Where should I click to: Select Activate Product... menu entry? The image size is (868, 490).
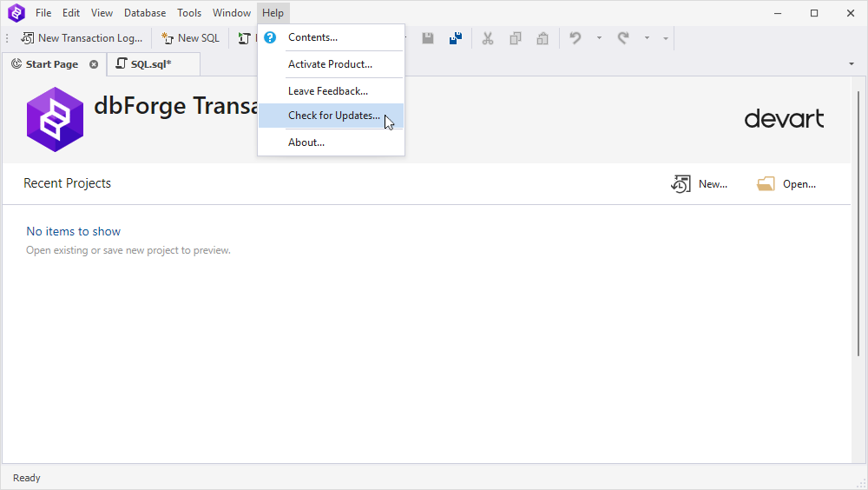point(331,64)
